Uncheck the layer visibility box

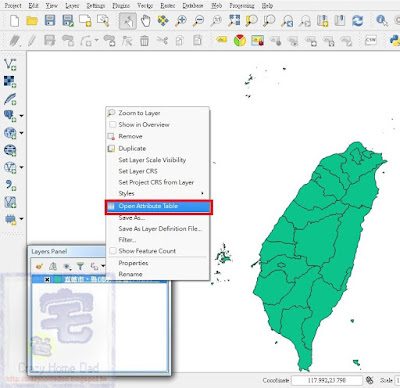pos(47,279)
